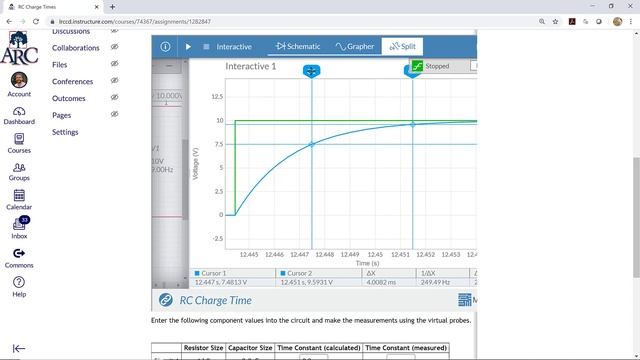This screenshot has width=640, height=360.
Task: Open the RC Charge Time link icon
Action: [165, 300]
